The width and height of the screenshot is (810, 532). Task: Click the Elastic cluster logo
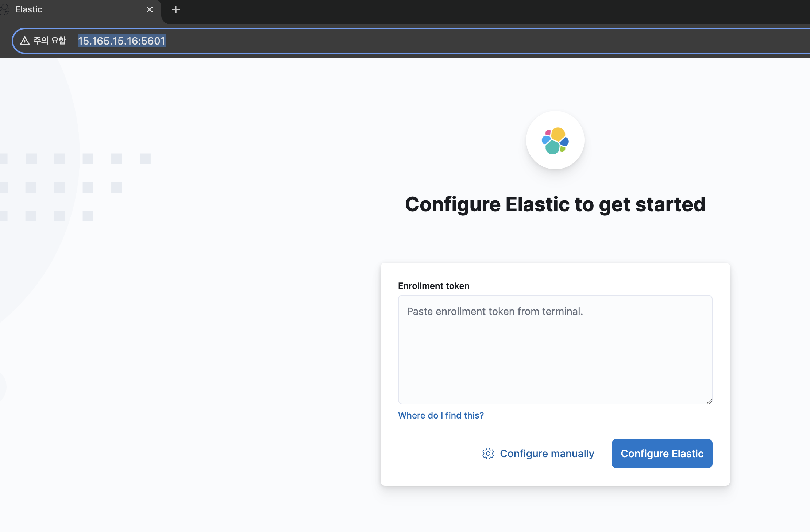click(x=555, y=140)
